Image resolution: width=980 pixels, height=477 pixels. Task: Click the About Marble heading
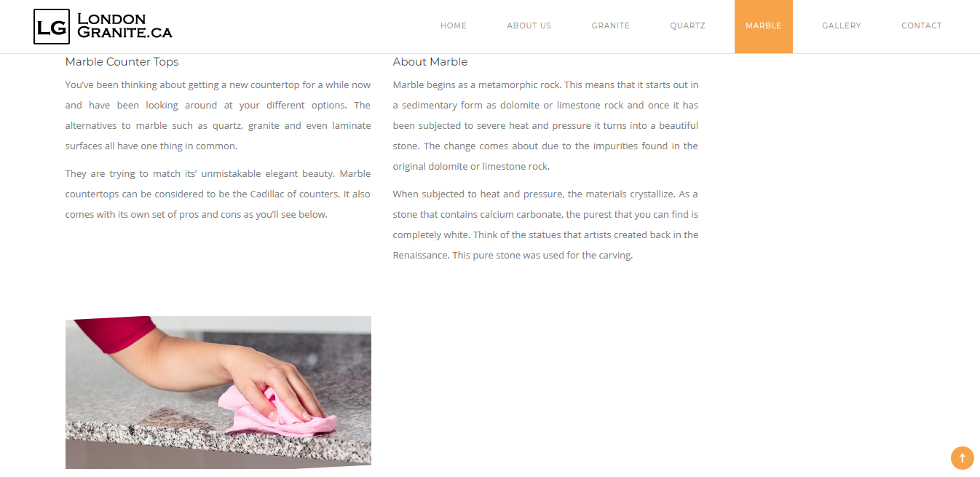click(430, 62)
